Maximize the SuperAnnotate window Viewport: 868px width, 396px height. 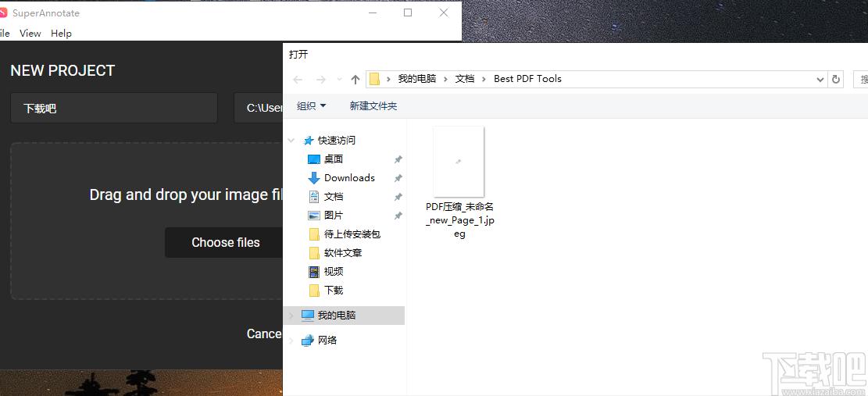tap(408, 12)
